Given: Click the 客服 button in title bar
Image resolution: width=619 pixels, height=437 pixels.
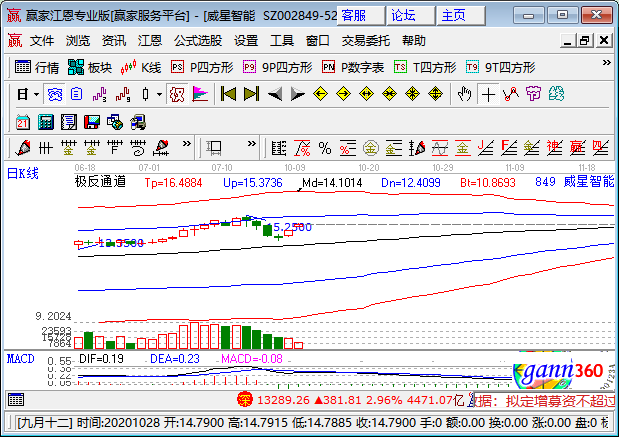Looking at the screenshot, I should point(361,15).
